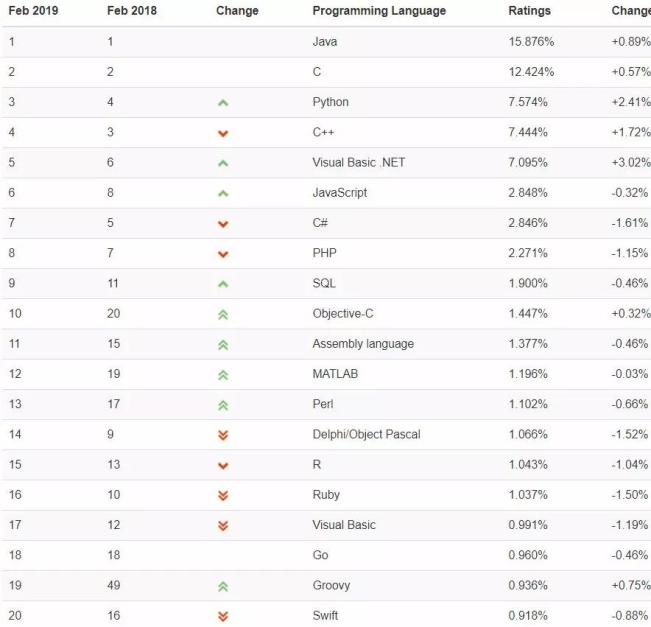The width and height of the screenshot is (651, 627).
Task: Click the Feb 2019 column header
Action: coord(34,11)
